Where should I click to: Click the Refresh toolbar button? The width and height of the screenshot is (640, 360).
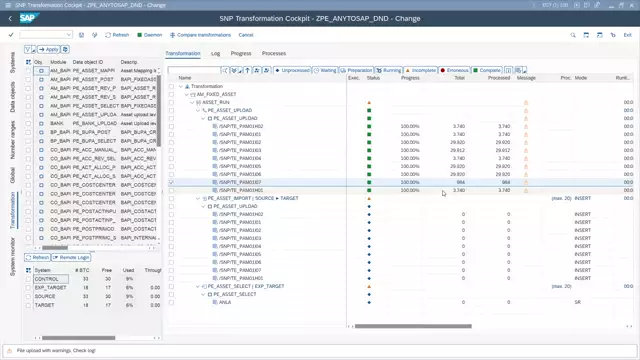(x=117, y=35)
